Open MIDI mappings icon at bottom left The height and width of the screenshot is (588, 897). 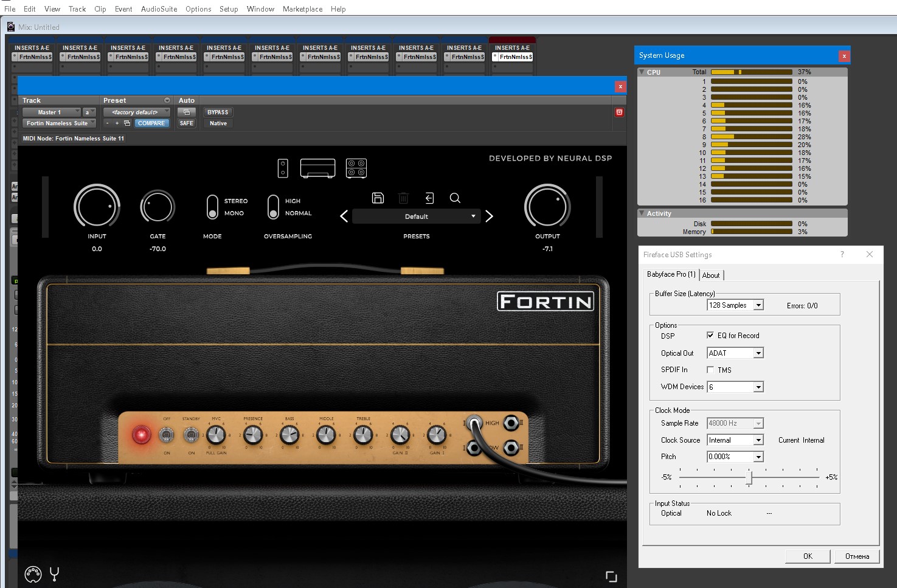(x=33, y=573)
